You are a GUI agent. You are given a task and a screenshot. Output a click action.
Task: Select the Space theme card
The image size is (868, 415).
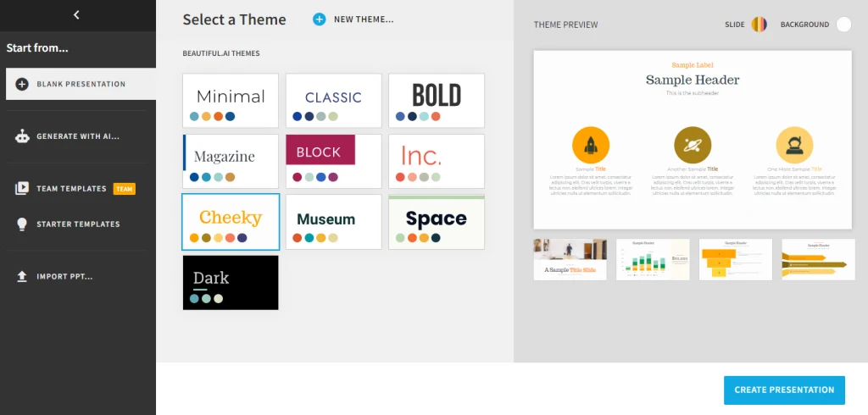(437, 222)
